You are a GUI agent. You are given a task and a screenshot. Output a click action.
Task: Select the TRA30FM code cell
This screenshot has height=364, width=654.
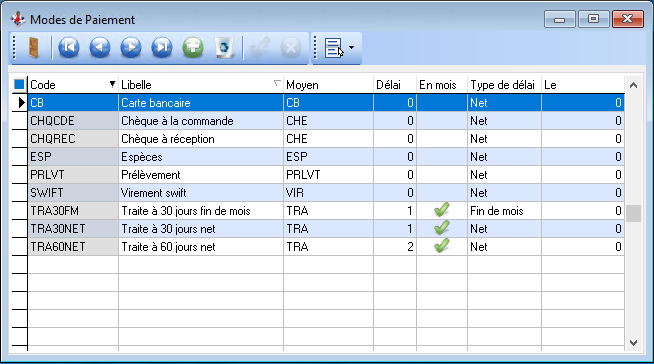[73, 211]
